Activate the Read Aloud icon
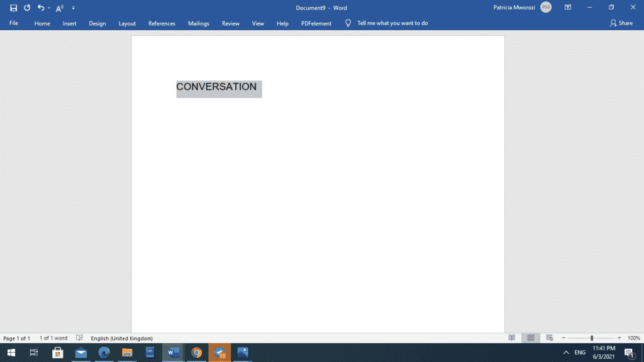644x362 pixels. pyautogui.click(x=58, y=8)
